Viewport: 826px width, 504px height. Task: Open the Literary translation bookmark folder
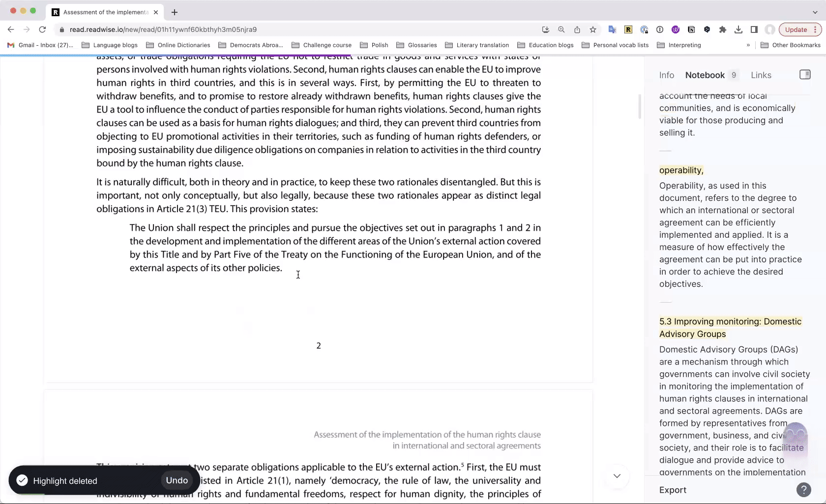click(477, 45)
